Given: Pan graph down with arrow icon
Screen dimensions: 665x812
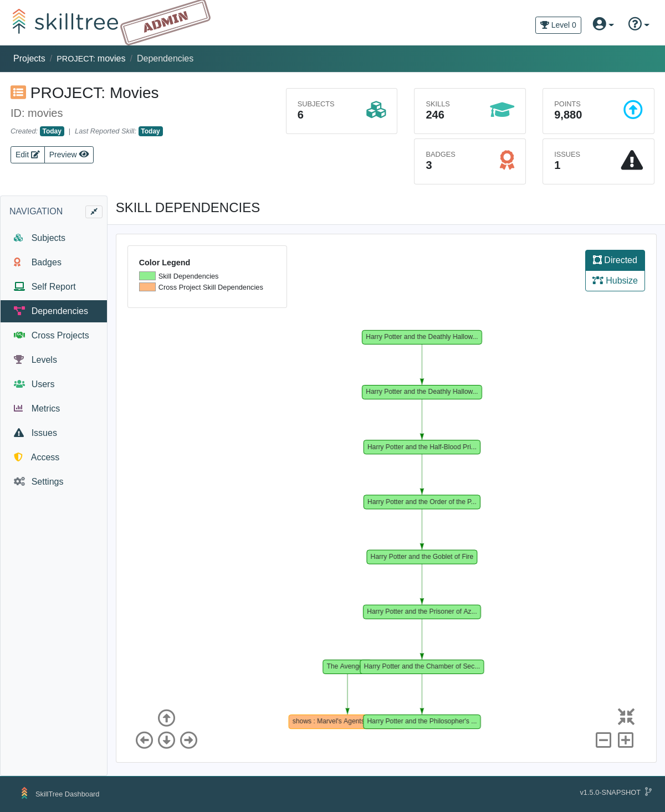Looking at the screenshot, I should [166, 740].
